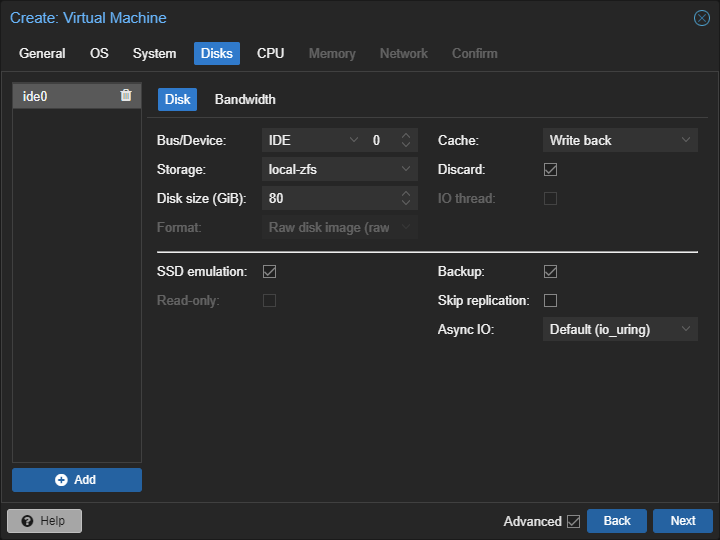Screen dimensions: 720x540
Task: Click the plus icon on Add button
Action: coord(61,480)
